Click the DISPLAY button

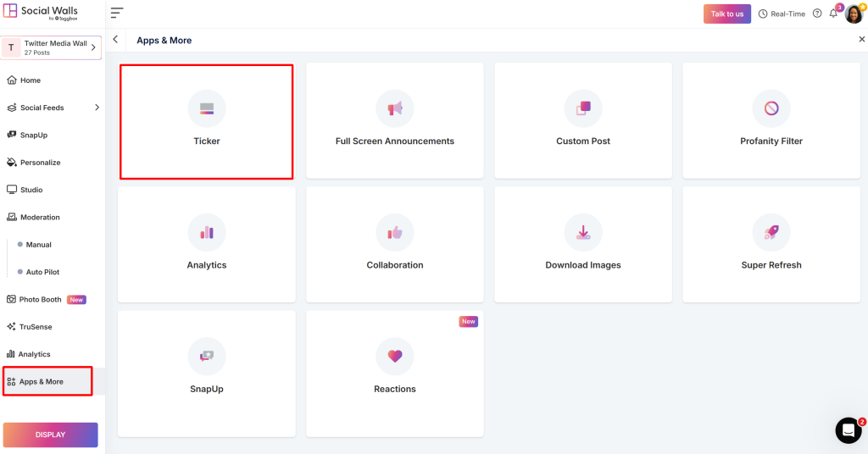(x=51, y=435)
